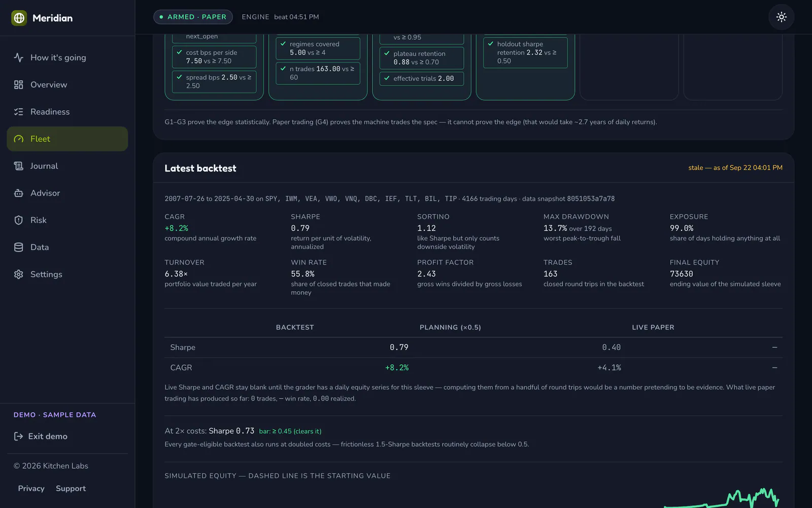Click the Fleet gauge icon
The width and height of the screenshot is (812, 508).
19,139
